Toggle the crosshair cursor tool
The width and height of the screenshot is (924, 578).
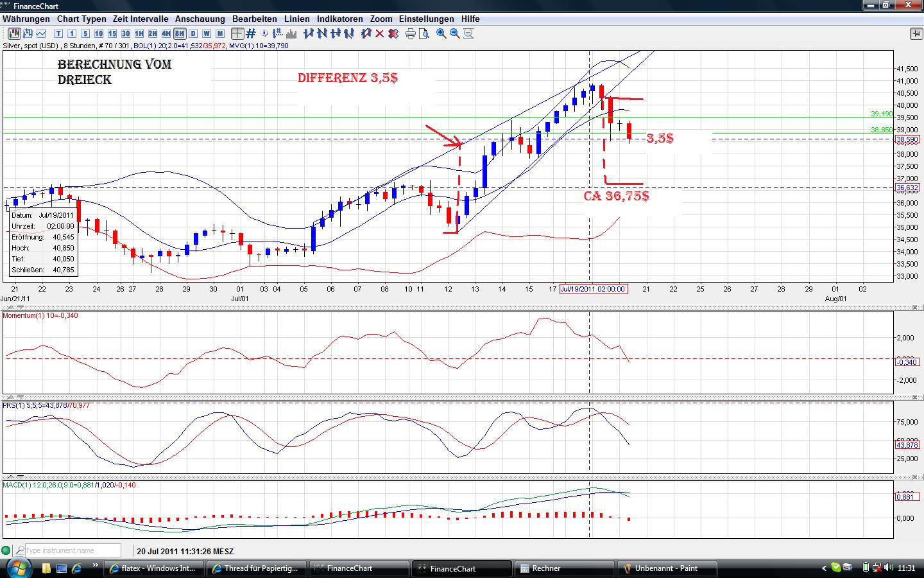point(237,33)
